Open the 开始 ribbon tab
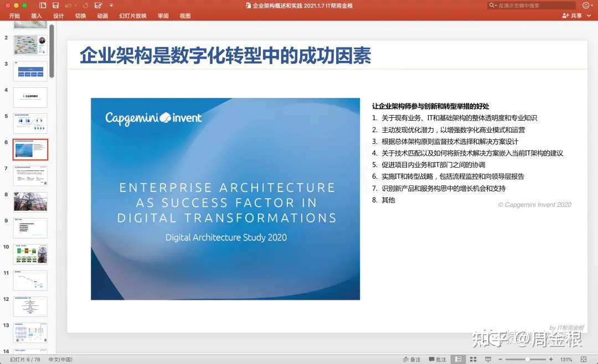Viewport: 598px width, 364px height. pos(14,15)
